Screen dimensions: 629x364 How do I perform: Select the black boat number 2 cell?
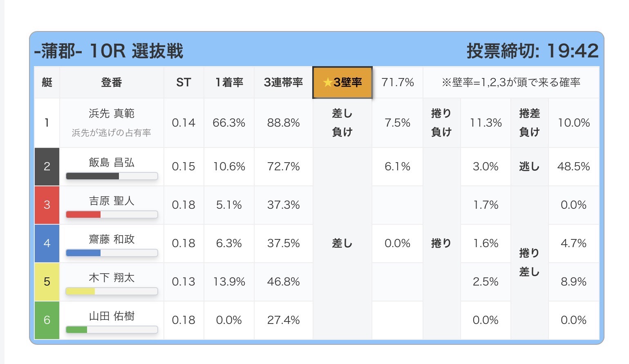[x=47, y=167]
